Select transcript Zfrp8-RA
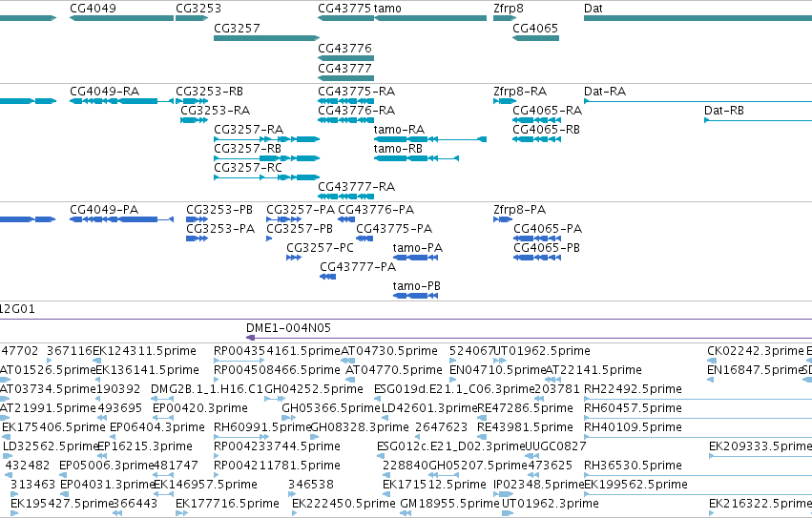The width and height of the screenshot is (812, 518). coord(505,101)
